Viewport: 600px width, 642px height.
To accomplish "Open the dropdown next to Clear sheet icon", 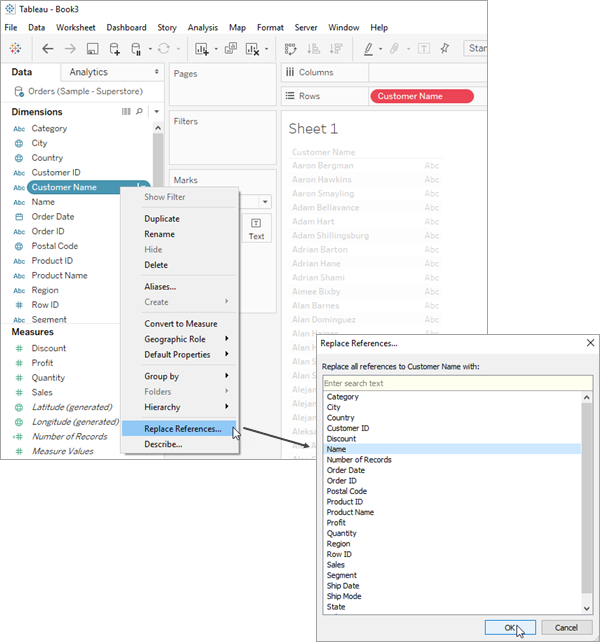I will tap(267, 49).
